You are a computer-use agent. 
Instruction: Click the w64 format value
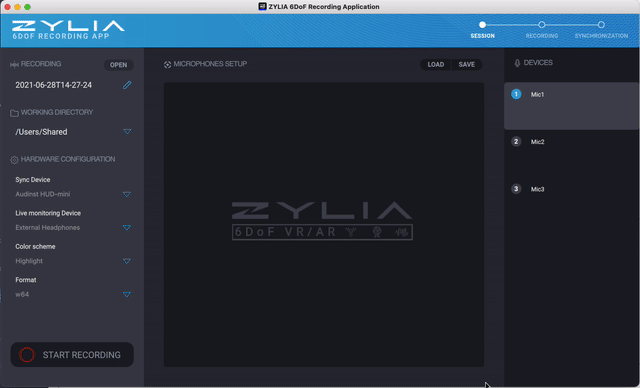pyautogui.click(x=22, y=295)
